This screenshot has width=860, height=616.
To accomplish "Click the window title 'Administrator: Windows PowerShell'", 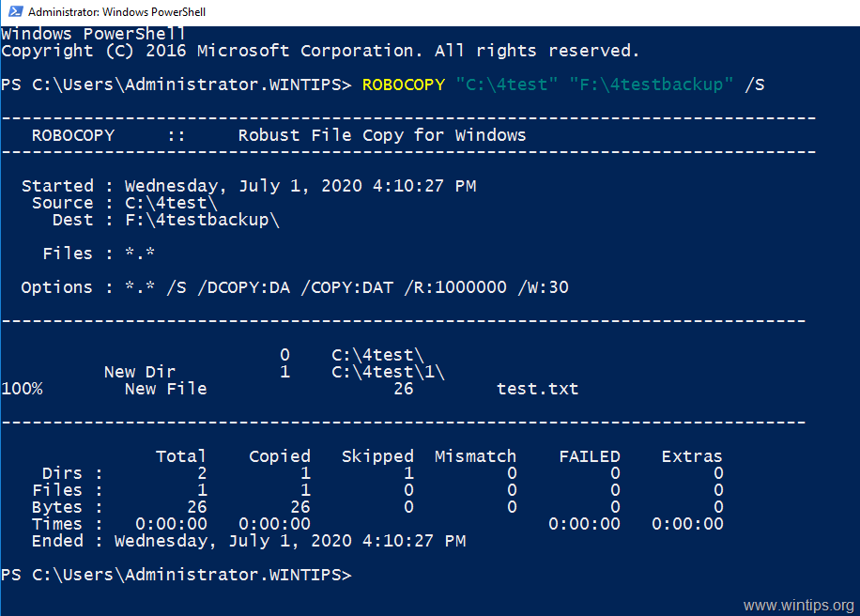I will point(116,12).
